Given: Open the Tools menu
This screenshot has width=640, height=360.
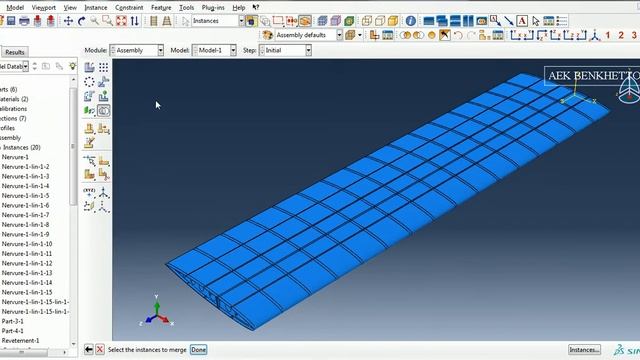Looking at the screenshot, I should click(x=187, y=7).
